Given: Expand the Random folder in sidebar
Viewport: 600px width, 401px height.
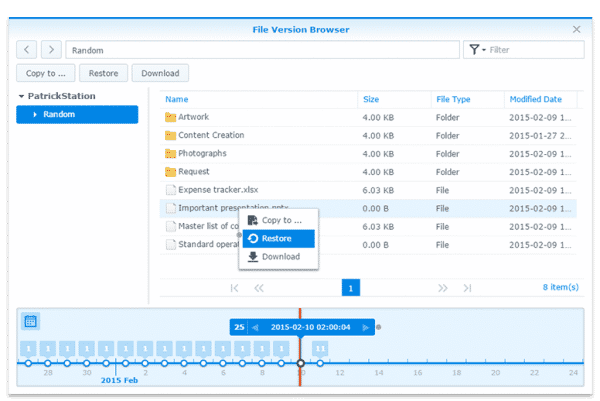Looking at the screenshot, I should (35, 114).
